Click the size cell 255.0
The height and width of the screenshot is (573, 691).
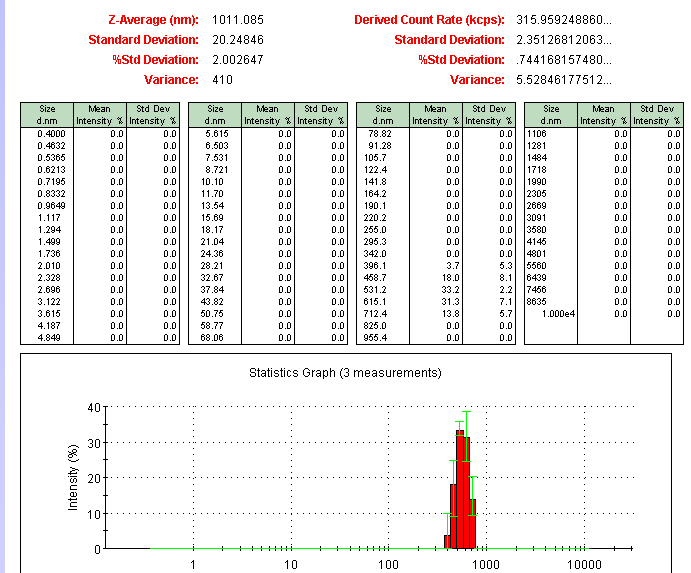click(x=375, y=230)
